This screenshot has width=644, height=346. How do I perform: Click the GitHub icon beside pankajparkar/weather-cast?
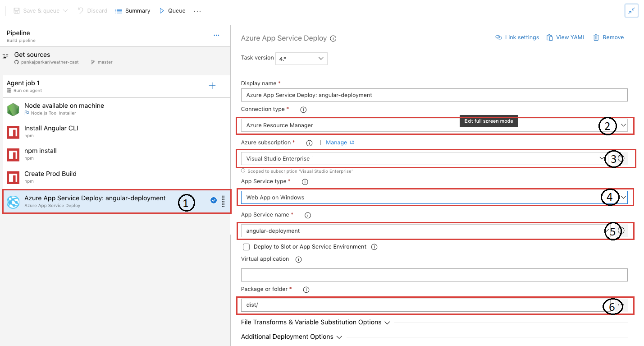[15, 62]
